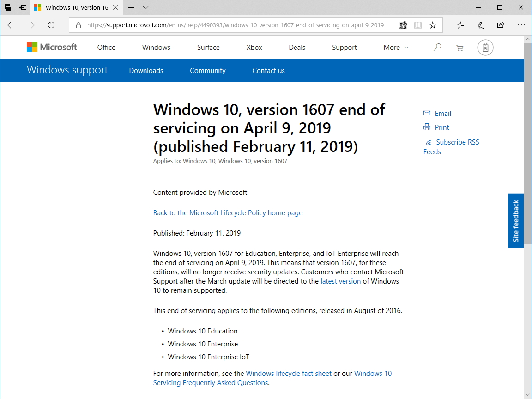
Task: Click the Subscribe RSS Feeds link
Action: [457, 142]
